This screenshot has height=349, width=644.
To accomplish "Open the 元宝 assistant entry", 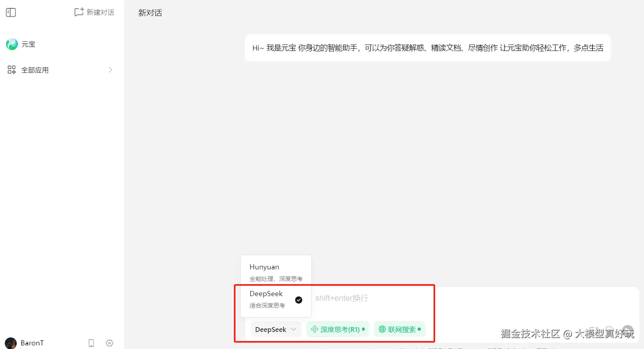I will click(21, 44).
